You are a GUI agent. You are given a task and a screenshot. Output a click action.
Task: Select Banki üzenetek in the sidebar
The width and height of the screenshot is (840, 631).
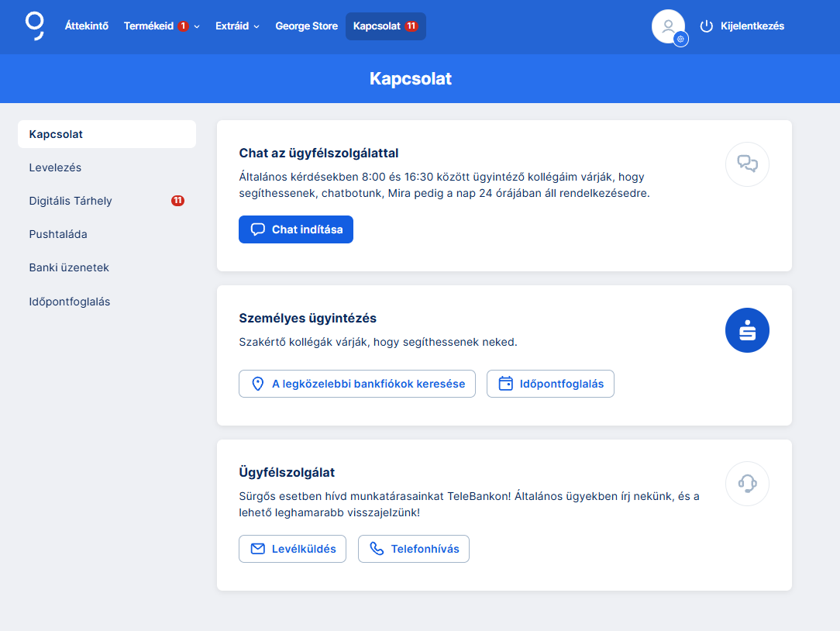pyautogui.click(x=69, y=267)
